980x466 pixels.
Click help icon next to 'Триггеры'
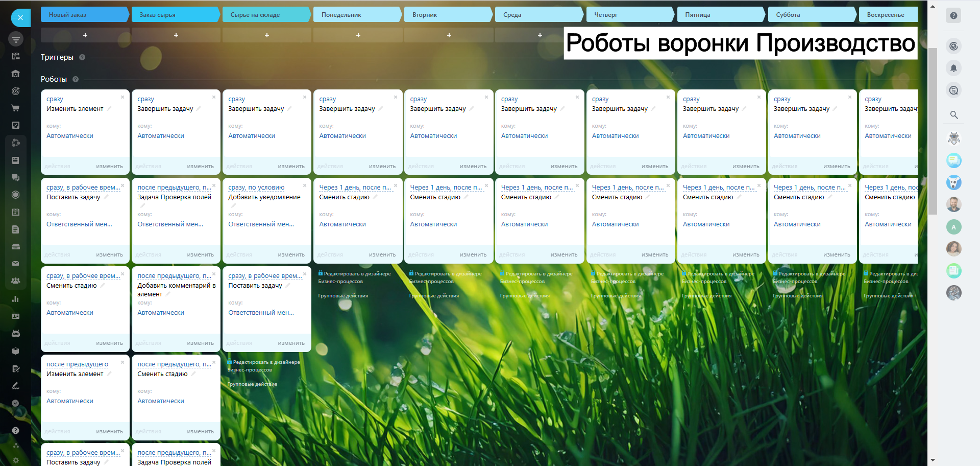tap(82, 57)
